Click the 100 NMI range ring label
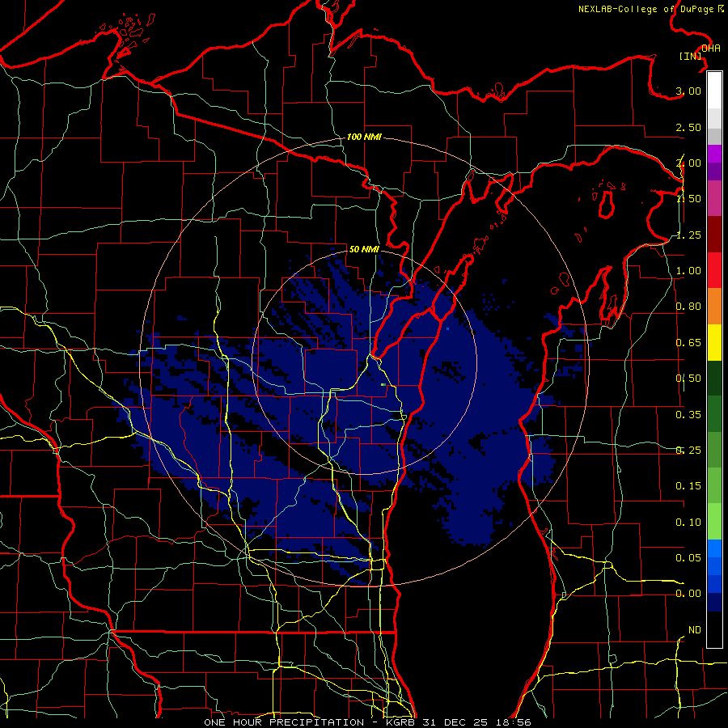Screen dimensions: 728x728 [x=364, y=137]
